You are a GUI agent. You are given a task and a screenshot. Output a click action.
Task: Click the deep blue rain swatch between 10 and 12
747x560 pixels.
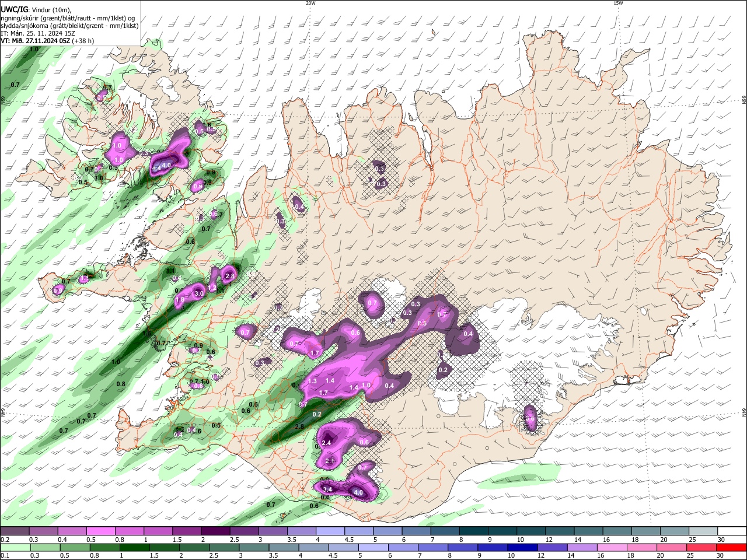point(522,547)
